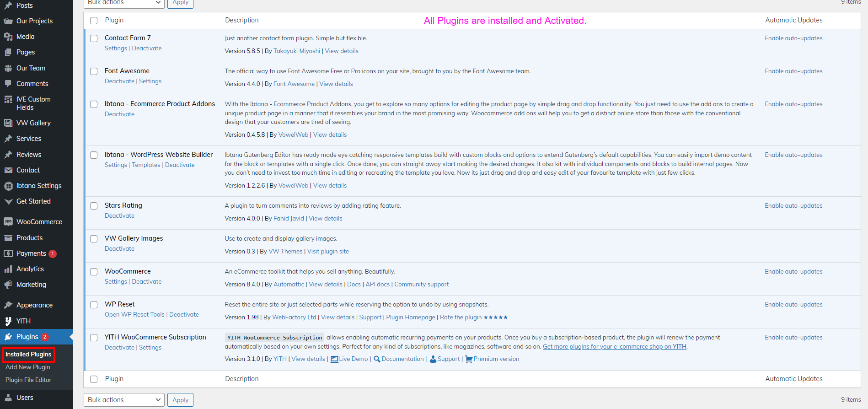Click the WP Reset star rating
This screenshot has height=409, width=868.
(x=495, y=318)
